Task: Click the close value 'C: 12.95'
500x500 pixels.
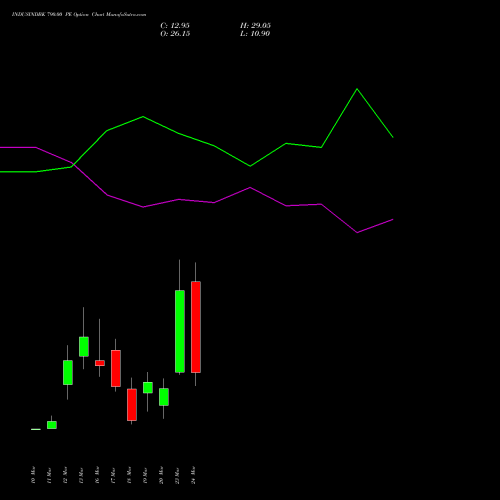Action: coord(175,26)
